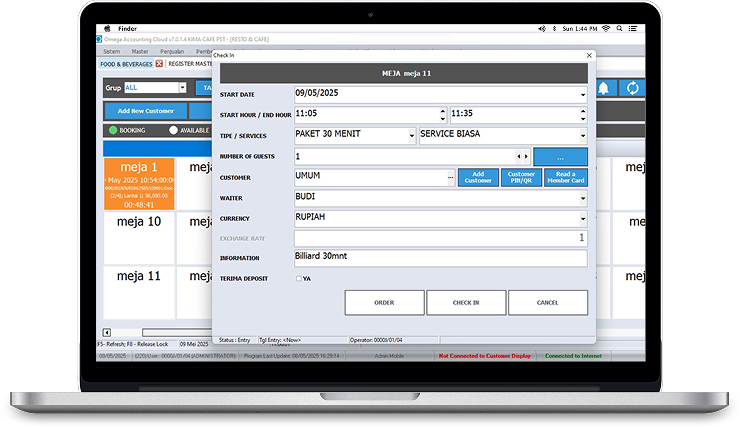
Task: Click the Information field with Billiard 30mnt
Action: coord(441,258)
